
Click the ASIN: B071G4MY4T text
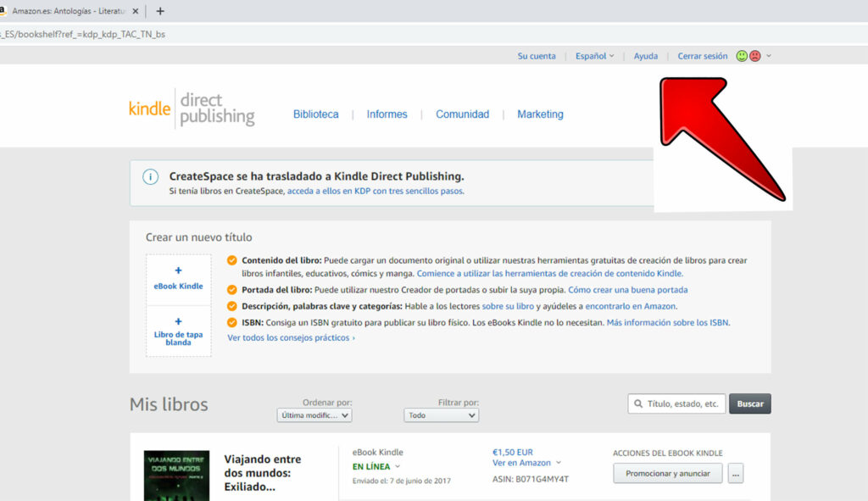(531, 479)
